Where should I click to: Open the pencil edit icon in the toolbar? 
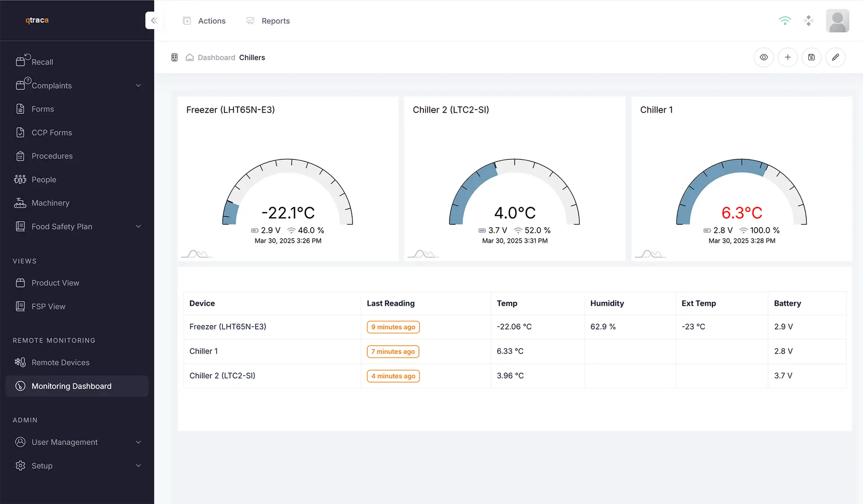pyautogui.click(x=836, y=57)
